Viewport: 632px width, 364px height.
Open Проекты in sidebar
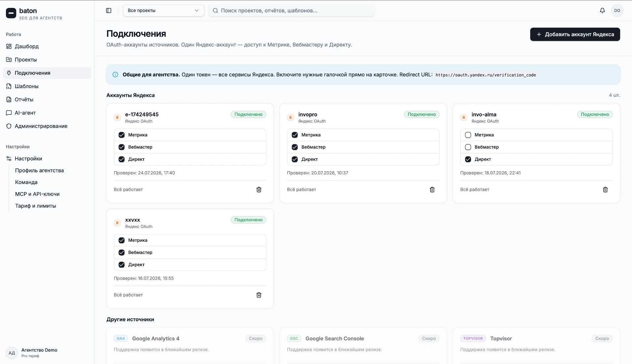click(47, 60)
